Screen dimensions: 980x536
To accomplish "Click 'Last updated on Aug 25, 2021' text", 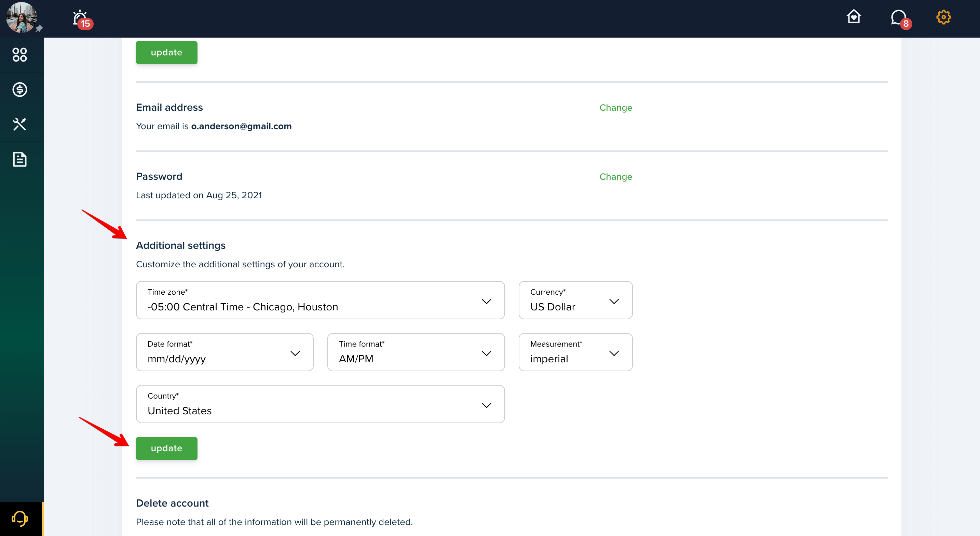I will [199, 195].
